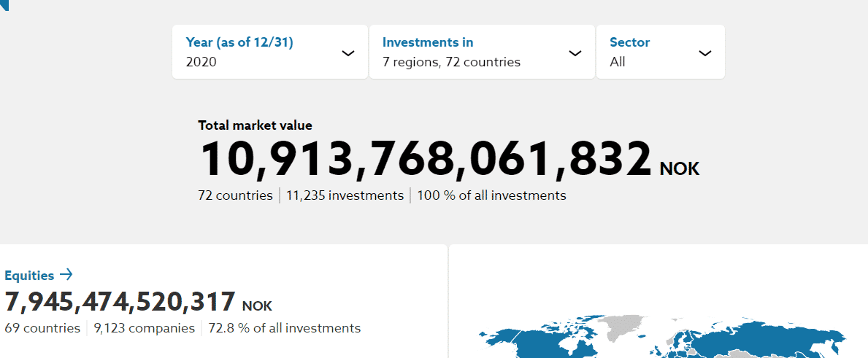The width and height of the screenshot is (868, 358).
Task: Click the Equities value 7,945,474,520,317 NOK
Action: [x=139, y=302]
